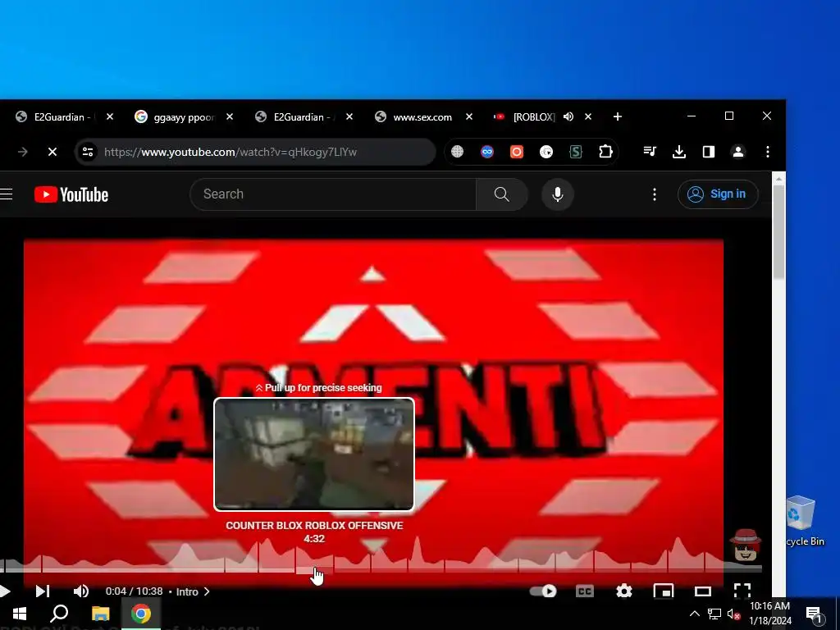
Task: Click the blue infinity extension icon
Action: click(487, 152)
